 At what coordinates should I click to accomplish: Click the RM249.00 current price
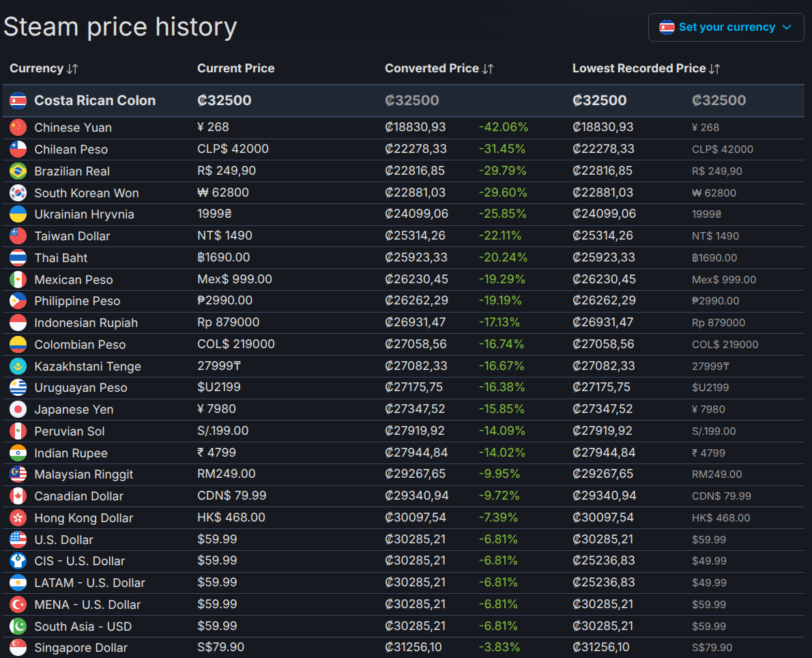click(227, 474)
